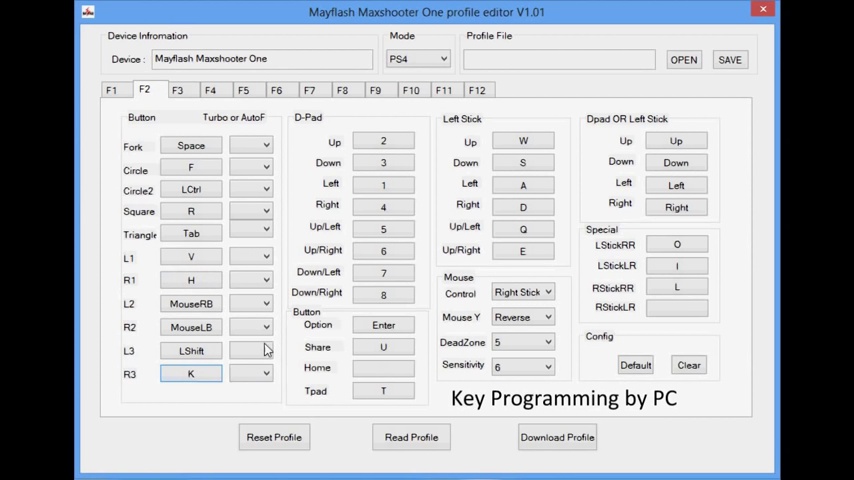854x480 pixels.
Task: Select the Triangle key binding field Tab
Action: coord(191,233)
